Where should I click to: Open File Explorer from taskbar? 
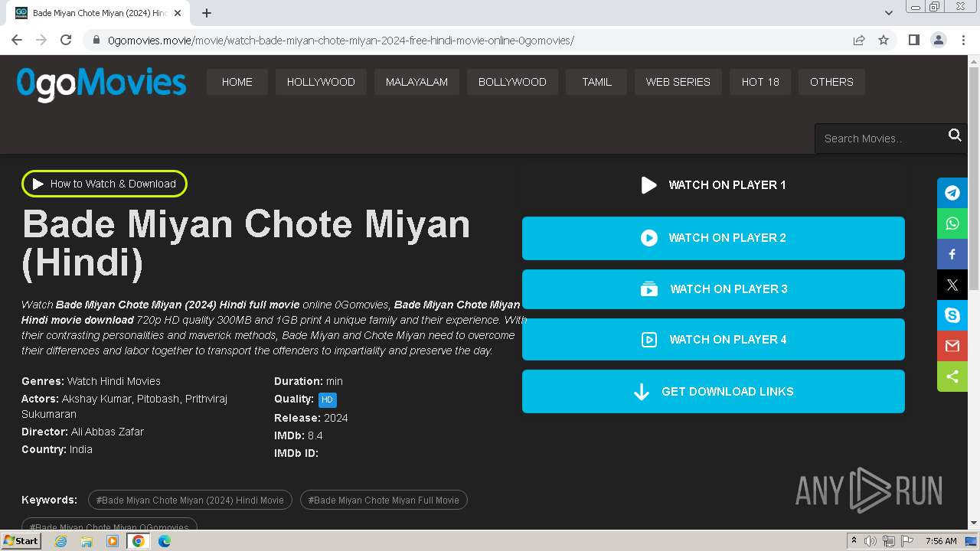87,541
